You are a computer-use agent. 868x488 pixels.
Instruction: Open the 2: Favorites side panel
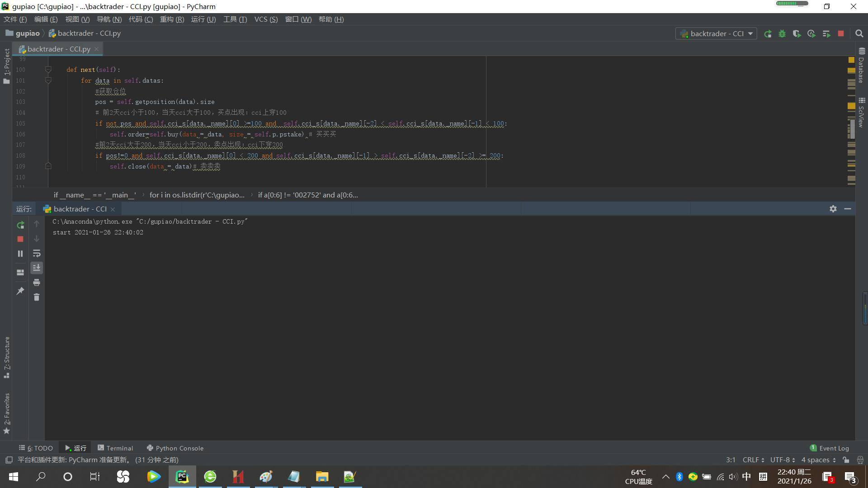click(6, 413)
